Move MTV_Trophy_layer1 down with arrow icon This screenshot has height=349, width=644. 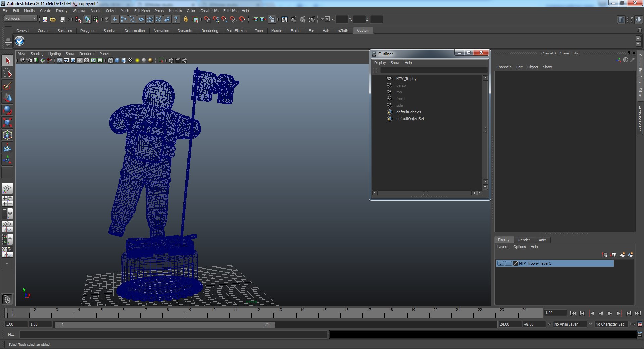tap(613, 255)
